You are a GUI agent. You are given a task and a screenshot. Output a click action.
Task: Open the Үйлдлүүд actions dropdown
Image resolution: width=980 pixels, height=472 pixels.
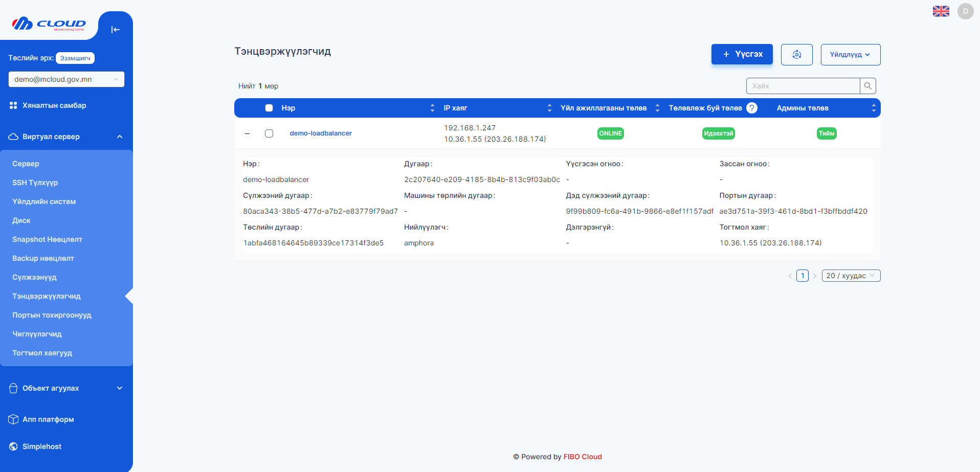(x=850, y=55)
